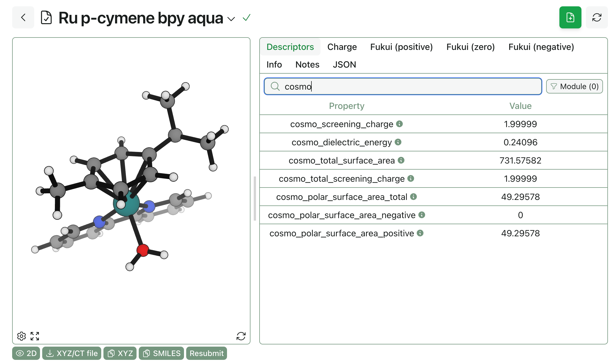Click the panel divider handle

tap(255, 199)
